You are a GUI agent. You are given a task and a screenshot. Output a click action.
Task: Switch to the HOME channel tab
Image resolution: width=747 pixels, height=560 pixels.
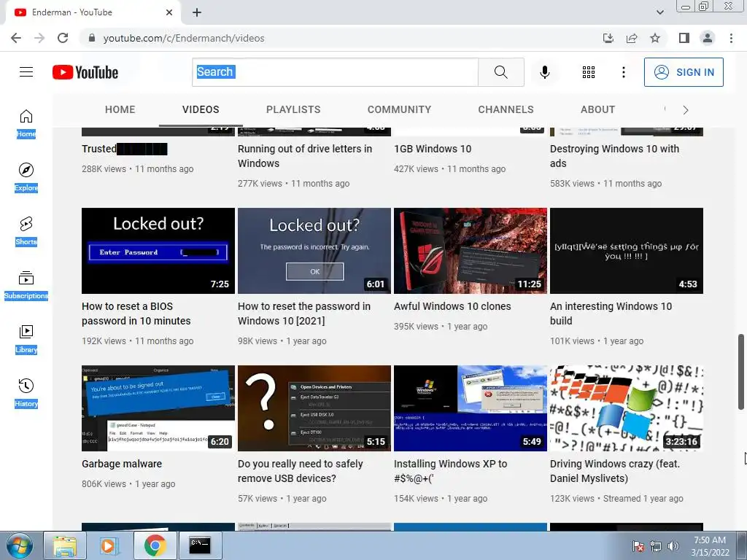pyautogui.click(x=120, y=109)
